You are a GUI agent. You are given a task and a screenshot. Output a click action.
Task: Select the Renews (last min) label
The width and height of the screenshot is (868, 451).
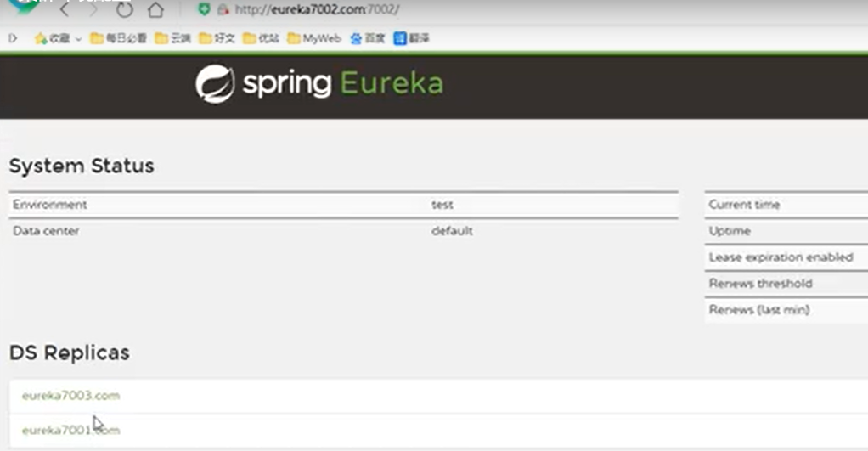pos(759,310)
